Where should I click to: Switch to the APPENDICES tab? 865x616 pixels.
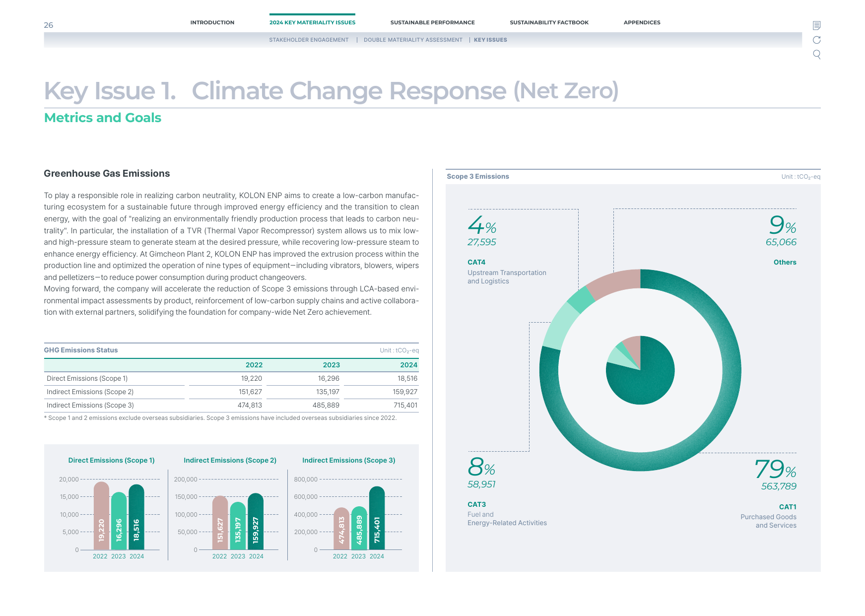642,22
